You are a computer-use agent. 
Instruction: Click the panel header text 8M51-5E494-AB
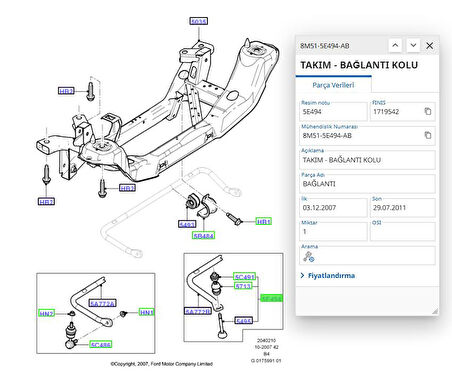coord(325,46)
